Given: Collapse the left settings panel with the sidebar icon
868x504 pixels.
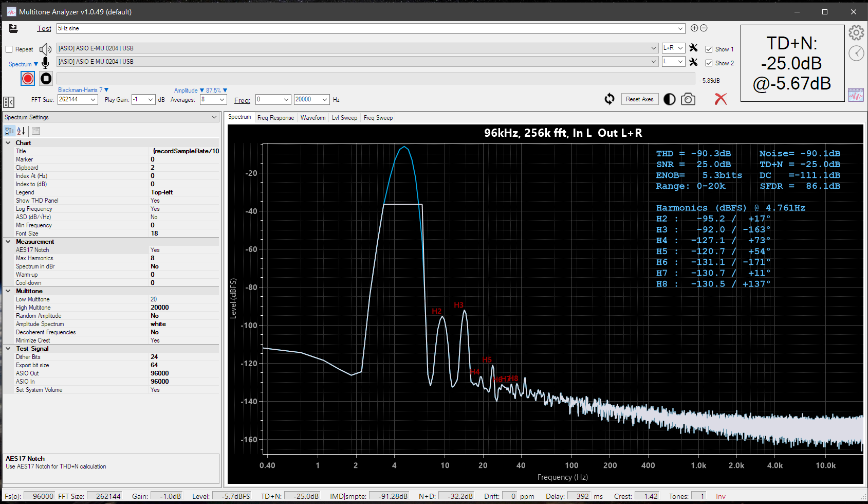Looking at the screenshot, I should [9, 102].
